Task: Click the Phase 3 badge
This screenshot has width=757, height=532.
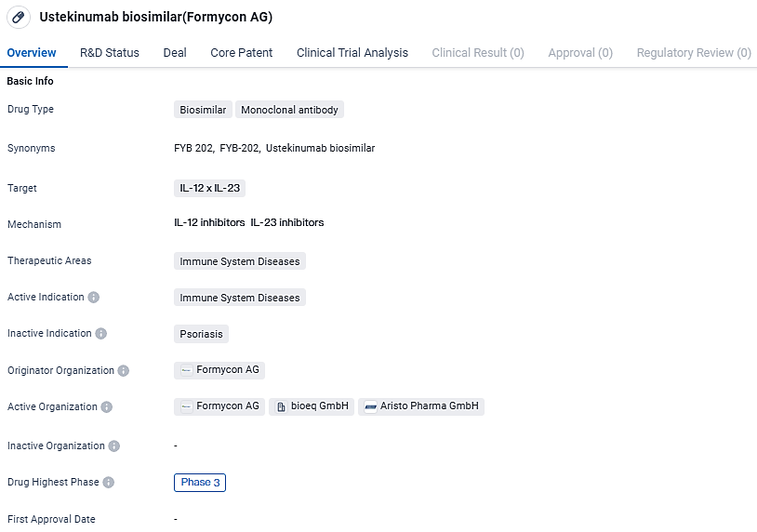Action: click(200, 483)
